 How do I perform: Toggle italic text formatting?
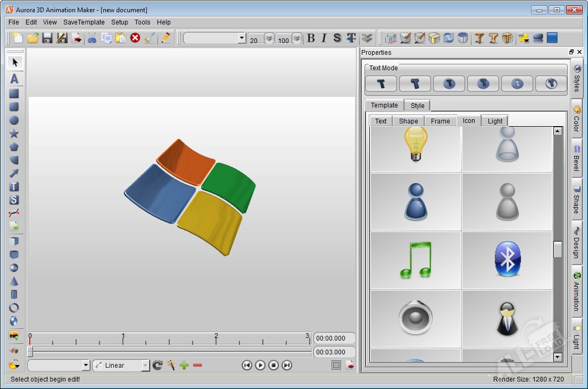point(324,38)
